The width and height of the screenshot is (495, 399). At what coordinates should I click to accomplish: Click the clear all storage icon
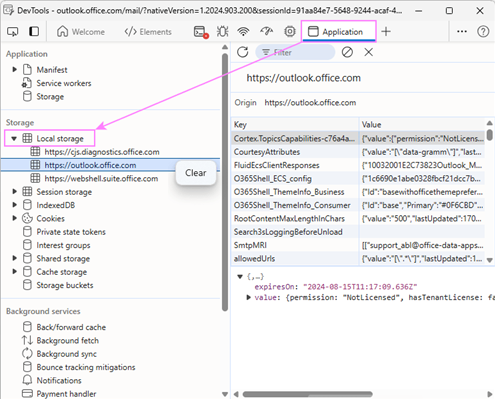pyautogui.click(x=347, y=52)
